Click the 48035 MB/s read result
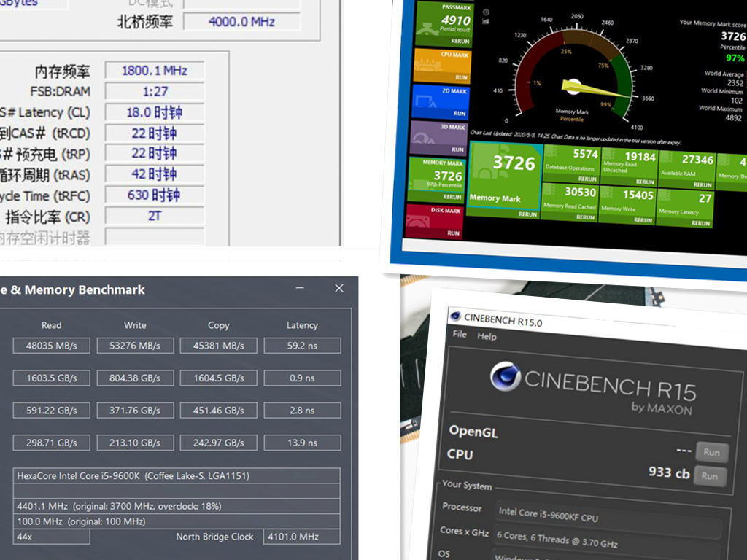747x560 pixels. point(52,346)
